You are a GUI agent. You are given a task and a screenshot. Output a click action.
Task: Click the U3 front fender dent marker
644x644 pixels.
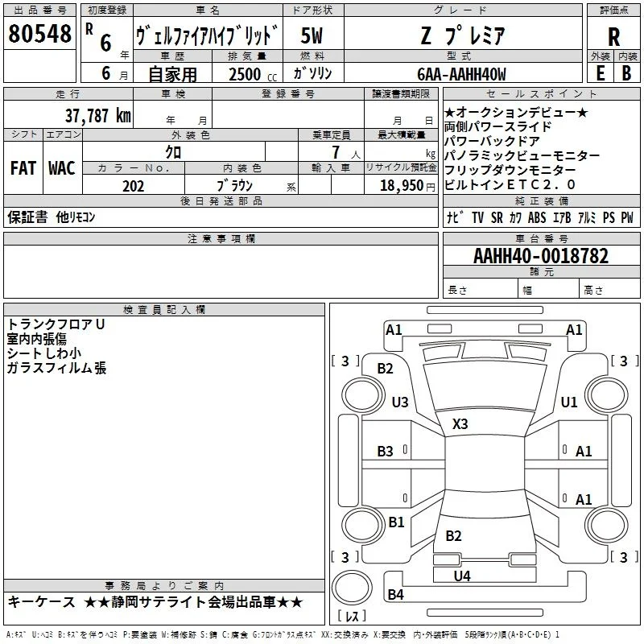[400, 402]
